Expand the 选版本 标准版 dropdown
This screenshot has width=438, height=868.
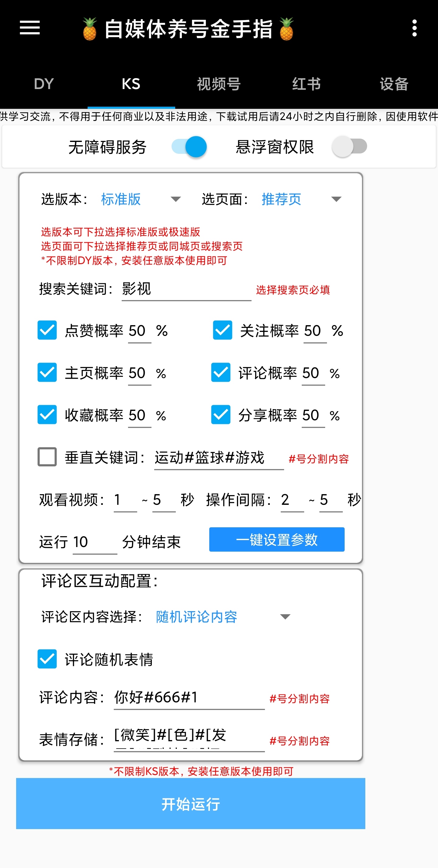[141, 199]
